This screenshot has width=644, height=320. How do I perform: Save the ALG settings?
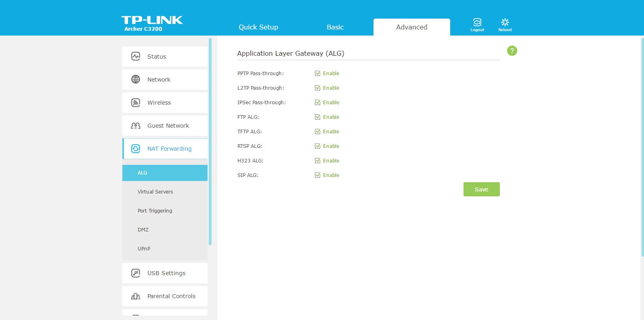tap(481, 189)
